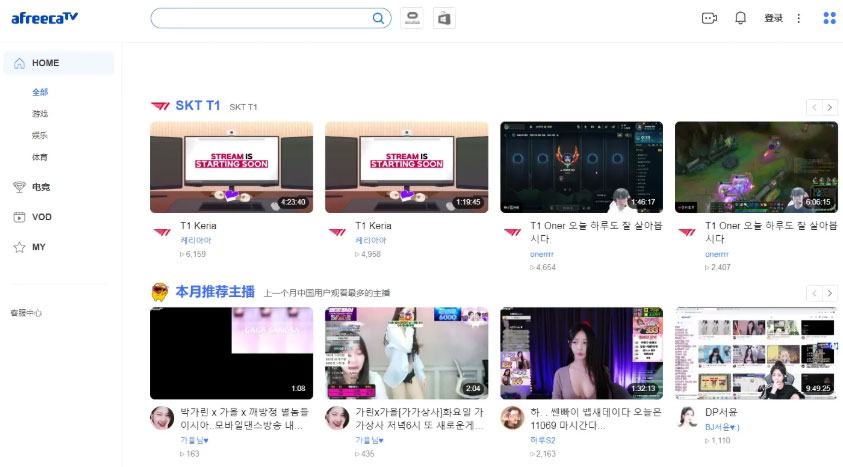
Task: Open the 2:04 stream thumbnail
Action: tap(406, 353)
